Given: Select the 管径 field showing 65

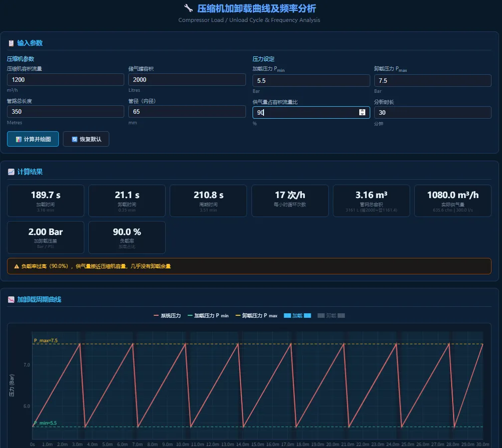Looking at the screenshot, I should tap(187, 112).
